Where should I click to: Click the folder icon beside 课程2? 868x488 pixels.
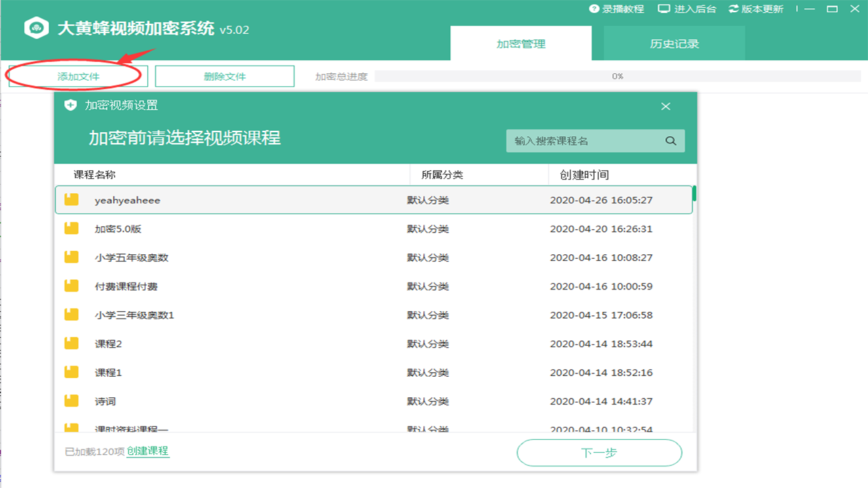tap(71, 343)
